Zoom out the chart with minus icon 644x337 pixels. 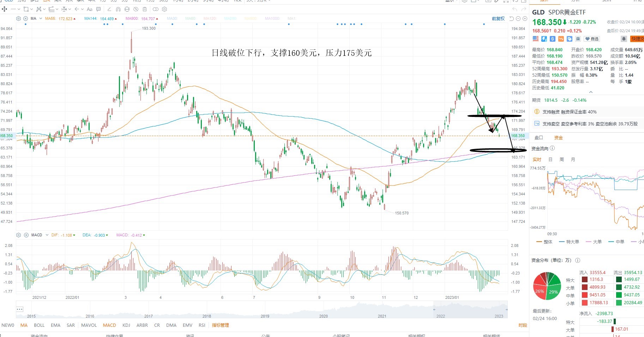pyautogui.click(x=518, y=18)
